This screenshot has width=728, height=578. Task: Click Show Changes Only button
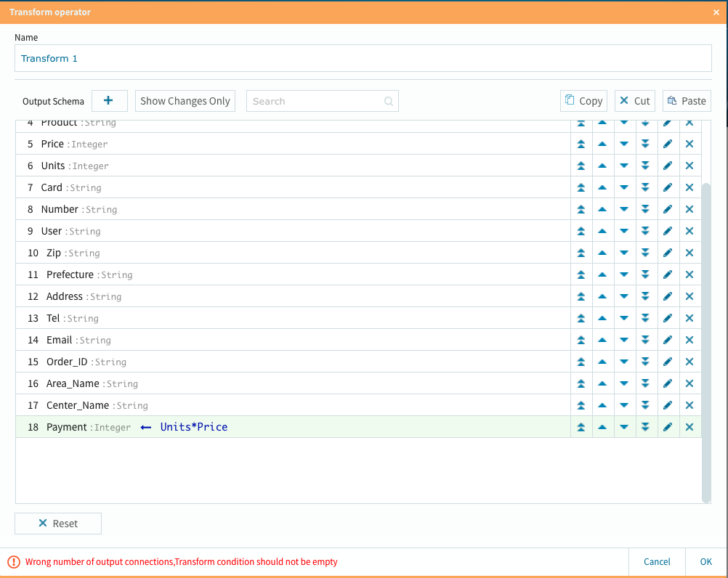click(185, 101)
